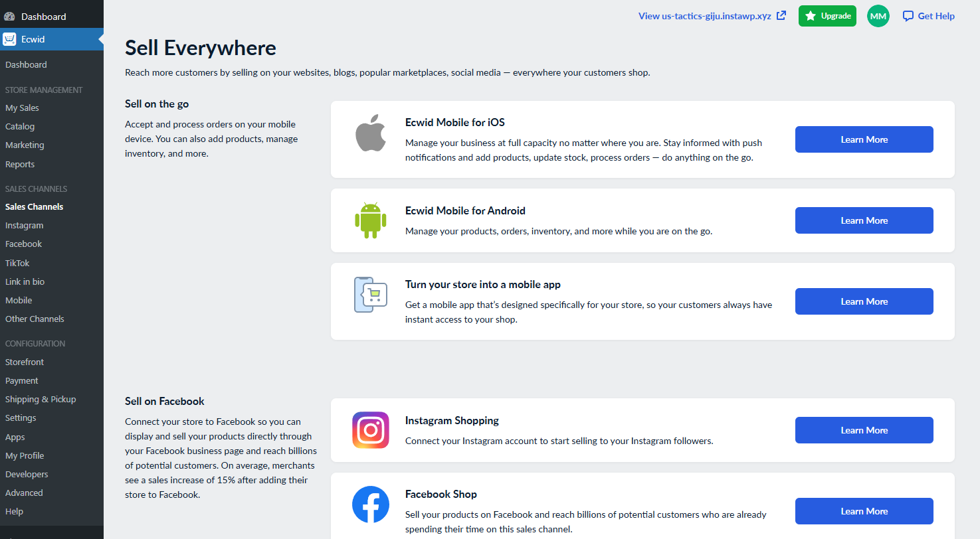980x539 pixels.
Task: Click Learn More for Instagram Shopping
Action: 864,430
